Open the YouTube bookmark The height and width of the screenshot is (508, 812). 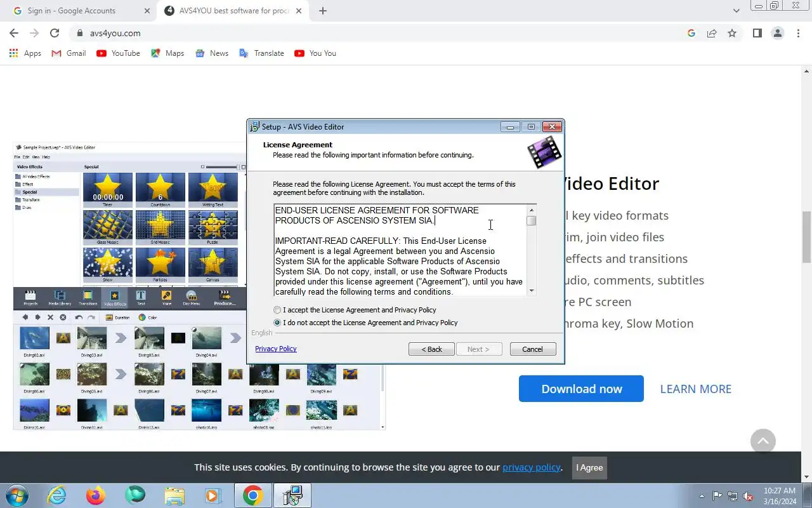[118, 53]
